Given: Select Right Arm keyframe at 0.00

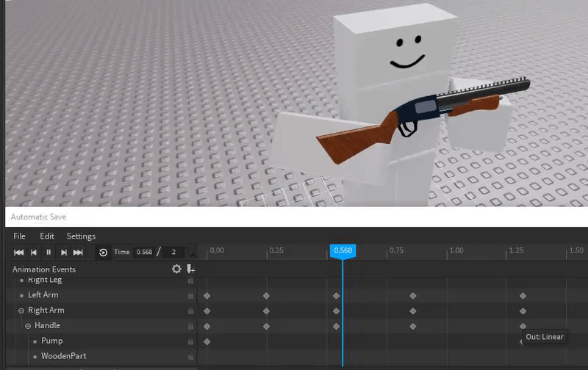Looking at the screenshot, I should click(x=207, y=311).
